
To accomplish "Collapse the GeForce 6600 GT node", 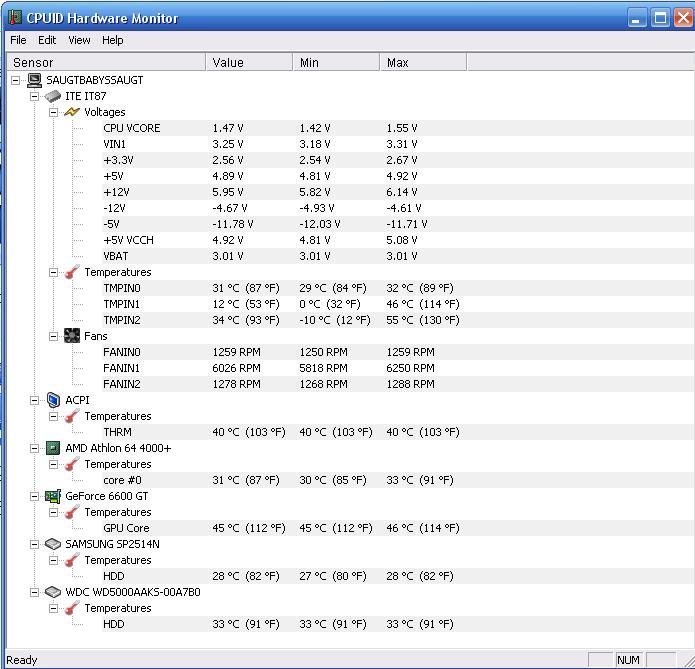I will click(34, 496).
